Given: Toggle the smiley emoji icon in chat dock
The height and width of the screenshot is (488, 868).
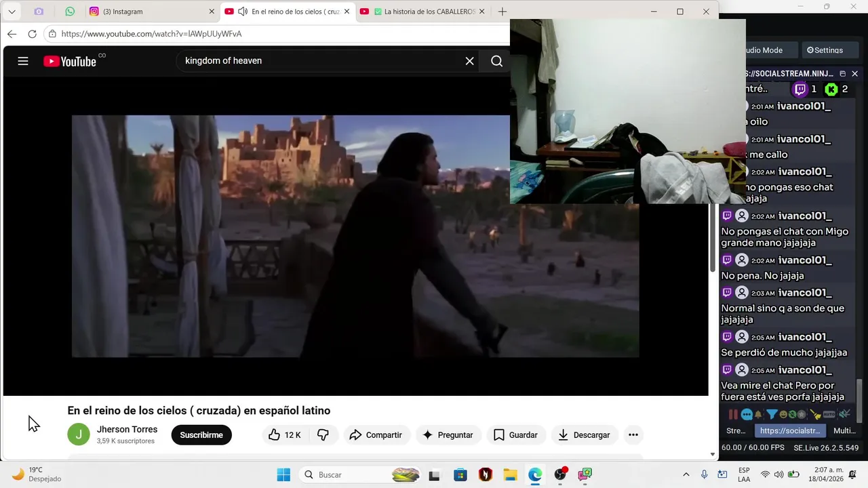Looking at the screenshot, I should [784, 414].
